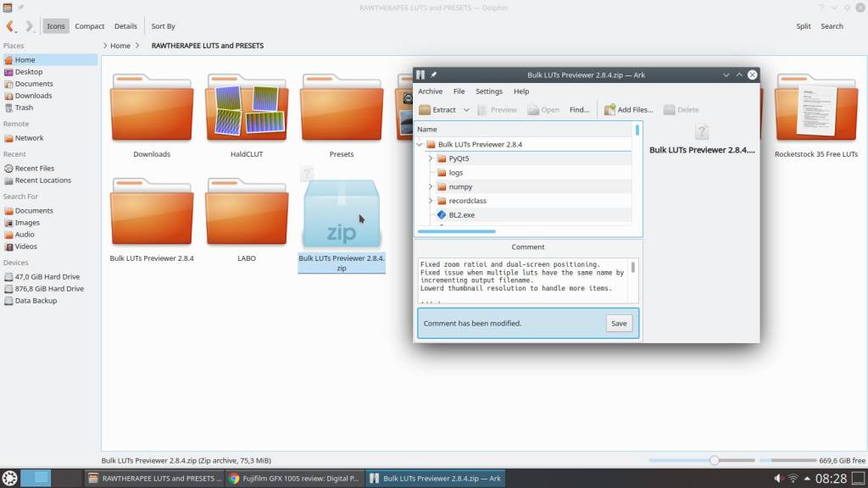Open the Extract dropdown arrow in Ark
This screenshot has height=488, width=868.
coord(466,109)
